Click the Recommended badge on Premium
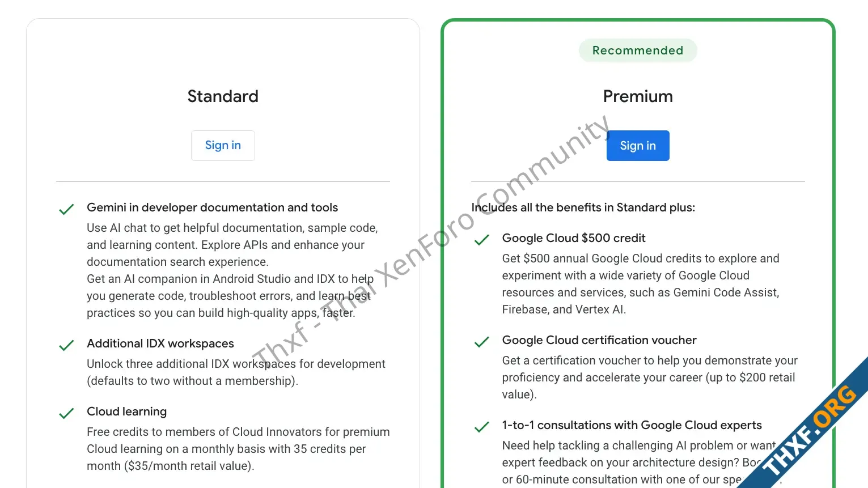868x488 pixels. [638, 50]
